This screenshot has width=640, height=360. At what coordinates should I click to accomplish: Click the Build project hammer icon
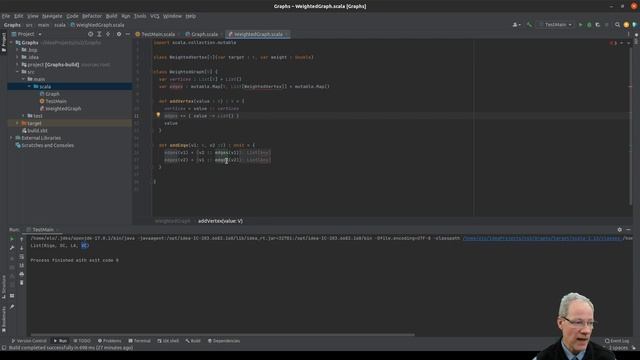click(529, 25)
